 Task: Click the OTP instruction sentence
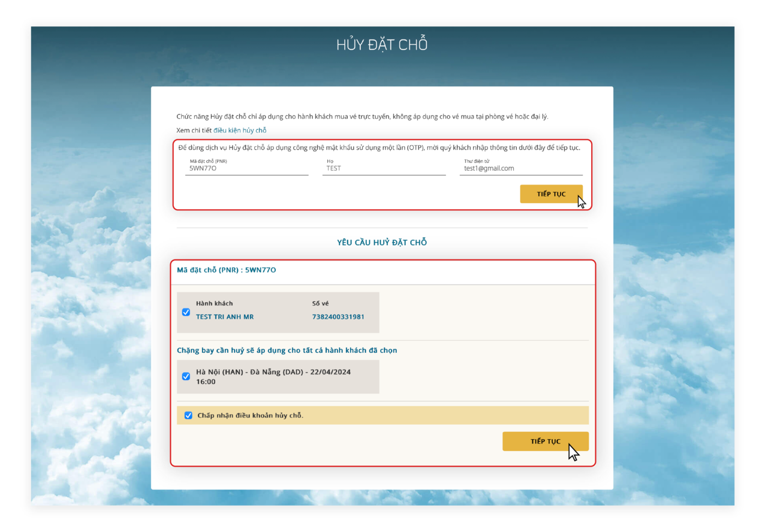[x=379, y=148]
